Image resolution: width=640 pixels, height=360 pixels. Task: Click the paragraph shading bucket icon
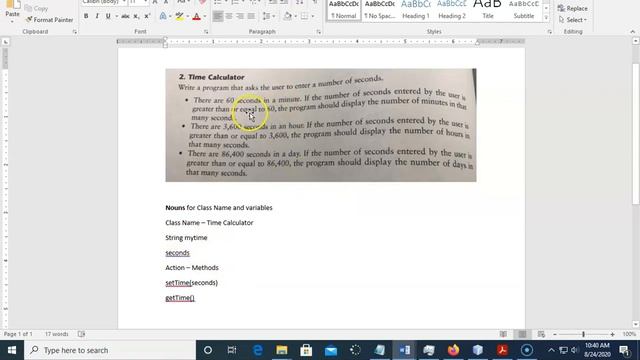point(287,16)
